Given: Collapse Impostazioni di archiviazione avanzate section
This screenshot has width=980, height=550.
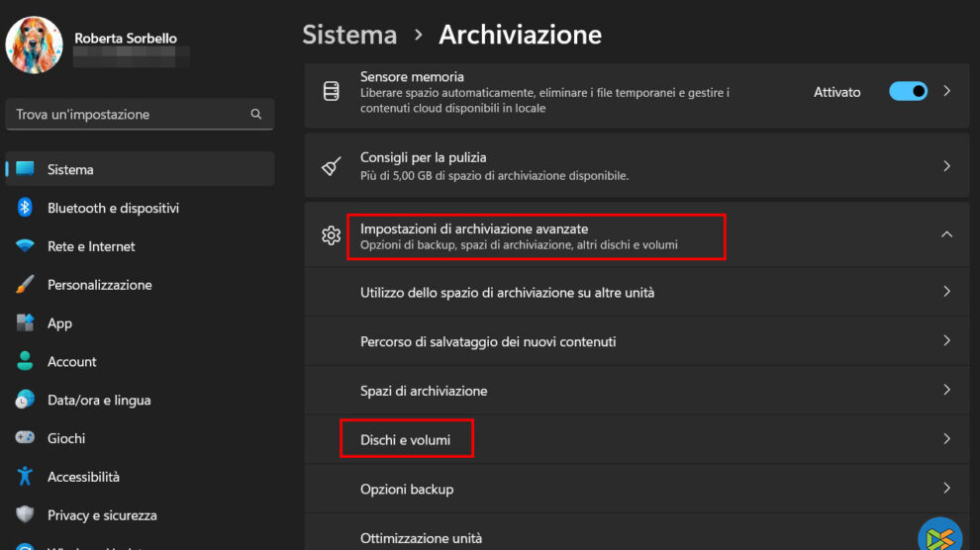Looking at the screenshot, I should tap(946, 235).
